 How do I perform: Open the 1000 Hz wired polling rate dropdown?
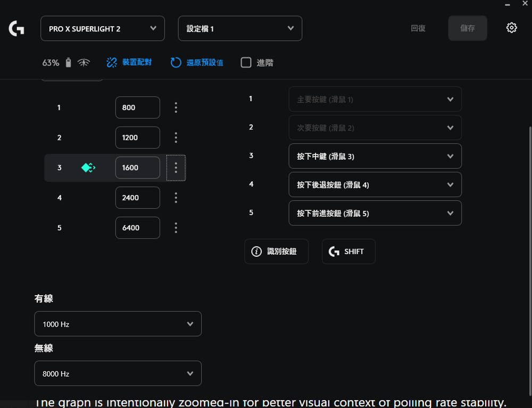[118, 323]
